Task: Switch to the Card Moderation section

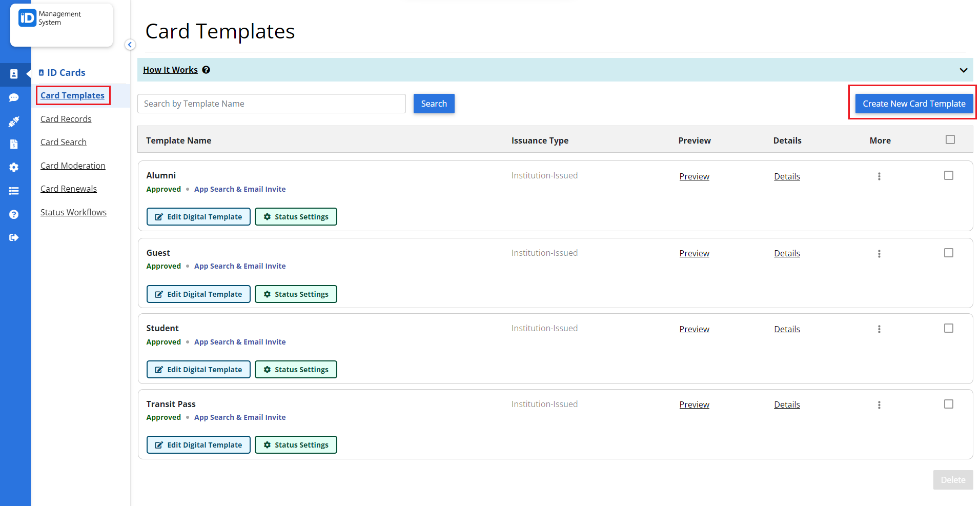Action: [73, 165]
